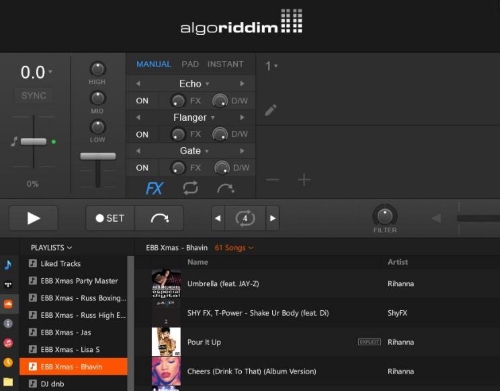500x391 pixels.
Task: Open EBB Xmas Party Master playlist
Action: point(73,281)
